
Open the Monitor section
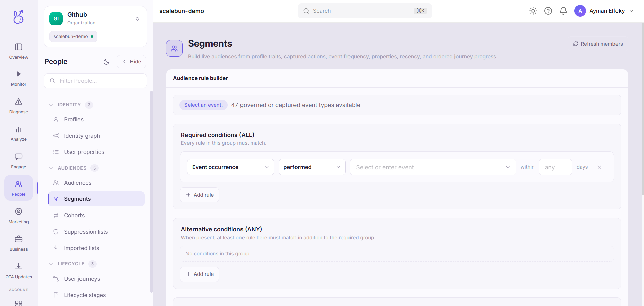(x=18, y=78)
